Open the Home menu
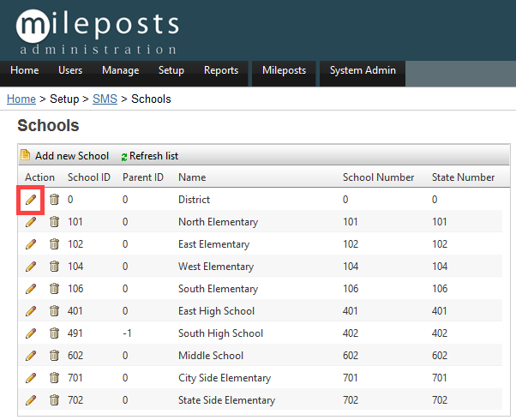 (x=25, y=70)
